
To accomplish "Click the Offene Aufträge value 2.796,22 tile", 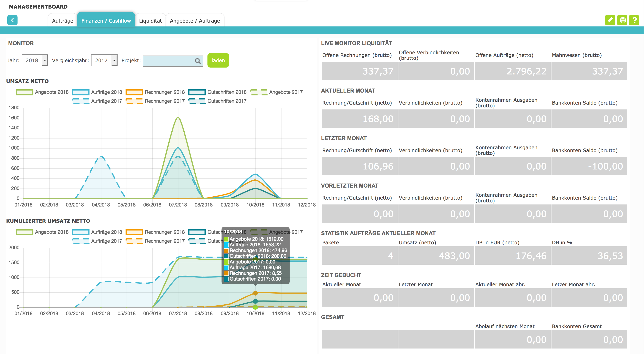I will pyautogui.click(x=512, y=71).
